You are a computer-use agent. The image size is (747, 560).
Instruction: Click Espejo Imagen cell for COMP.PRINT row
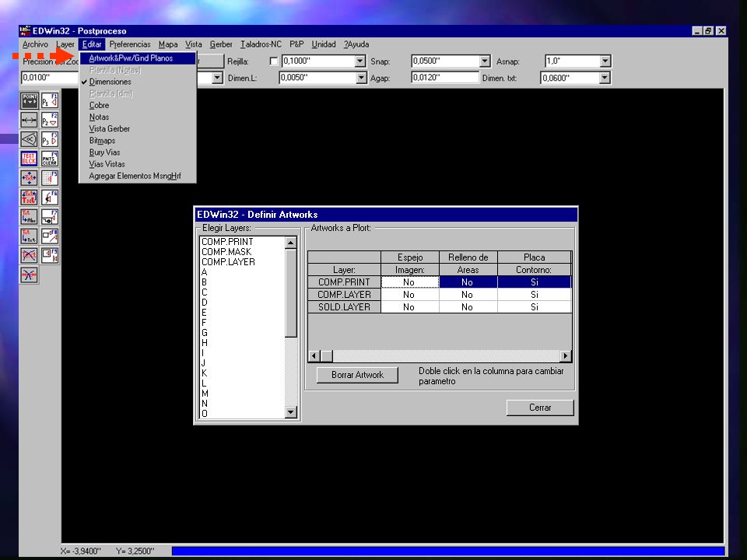[x=409, y=282]
